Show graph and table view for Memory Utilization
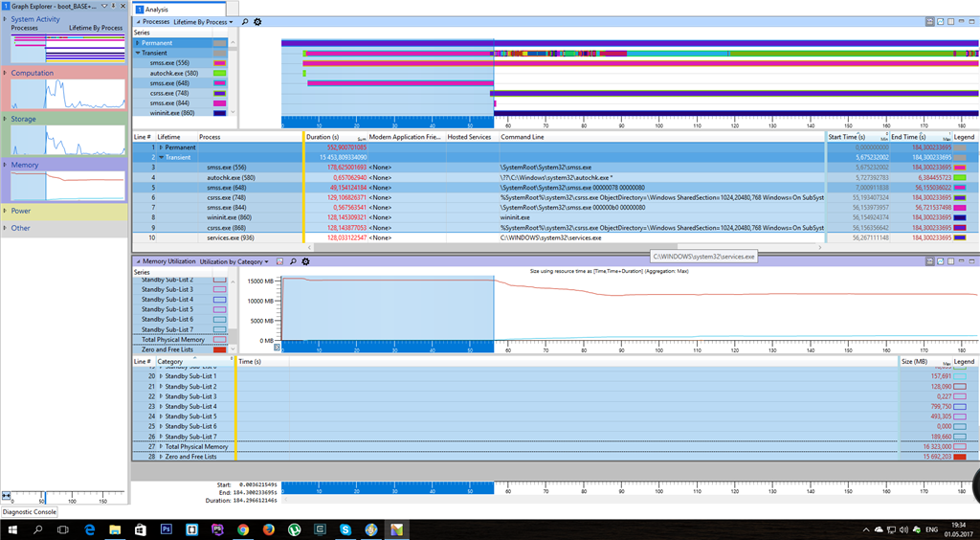Screen dimensions: 980x540 pos(930,261)
